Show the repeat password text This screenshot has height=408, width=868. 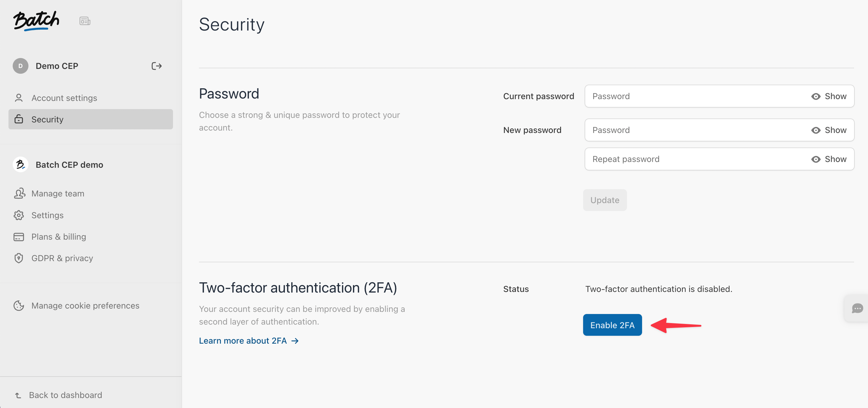pos(829,159)
